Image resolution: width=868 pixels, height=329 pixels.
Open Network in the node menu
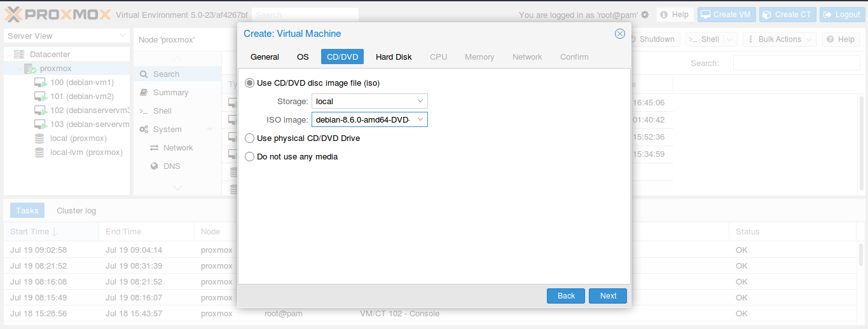177,148
